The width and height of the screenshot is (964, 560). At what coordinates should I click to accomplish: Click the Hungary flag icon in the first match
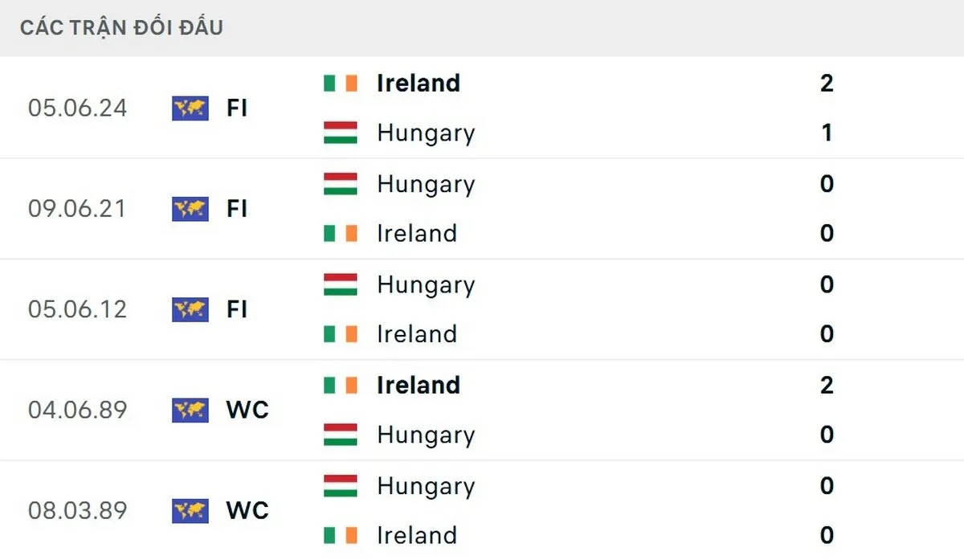pos(338,134)
